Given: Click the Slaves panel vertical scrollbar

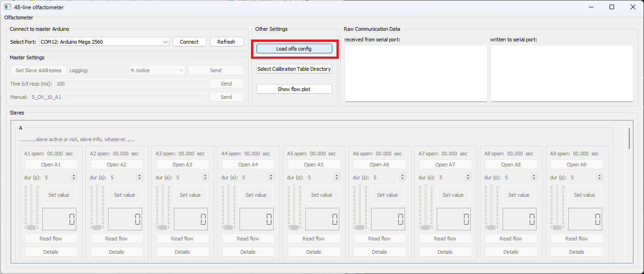Looking at the screenshot, I should tap(629, 138).
